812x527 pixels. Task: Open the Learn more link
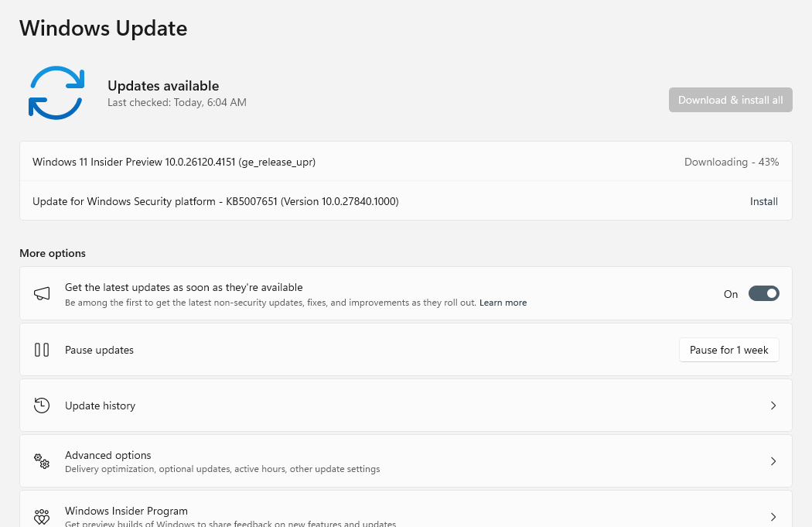point(503,303)
